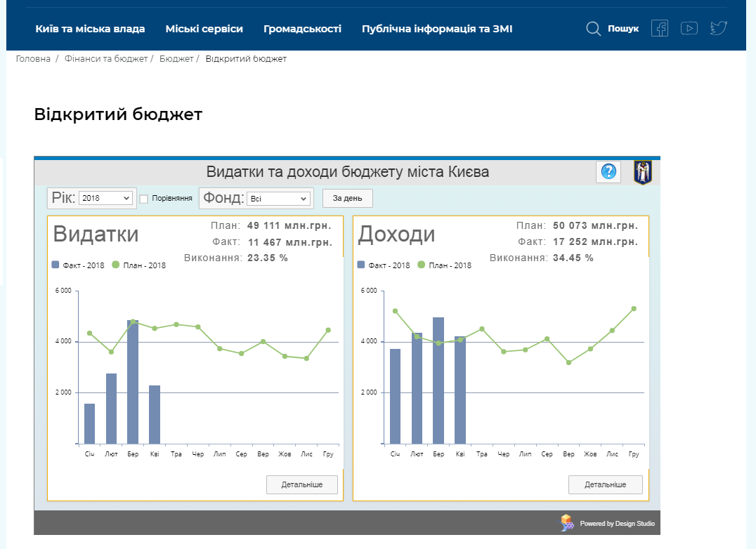Open the YouTube channel icon

(x=689, y=29)
